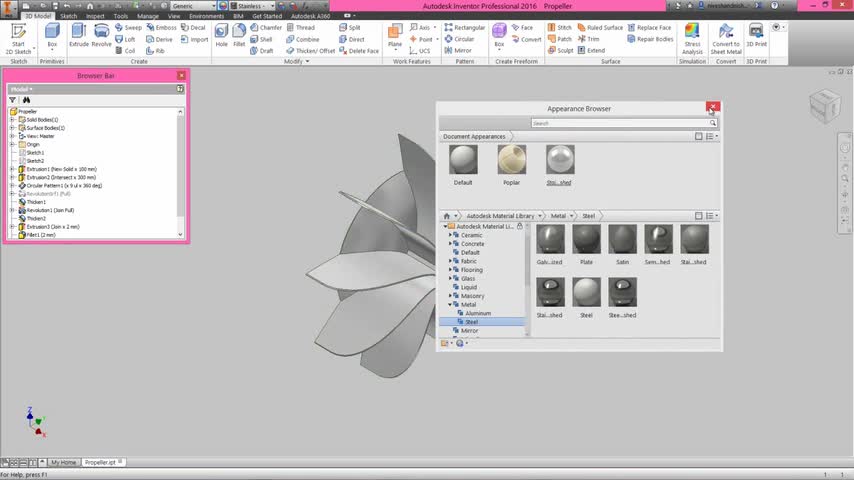
Task: Select the Coil tool
Action: 125,51
